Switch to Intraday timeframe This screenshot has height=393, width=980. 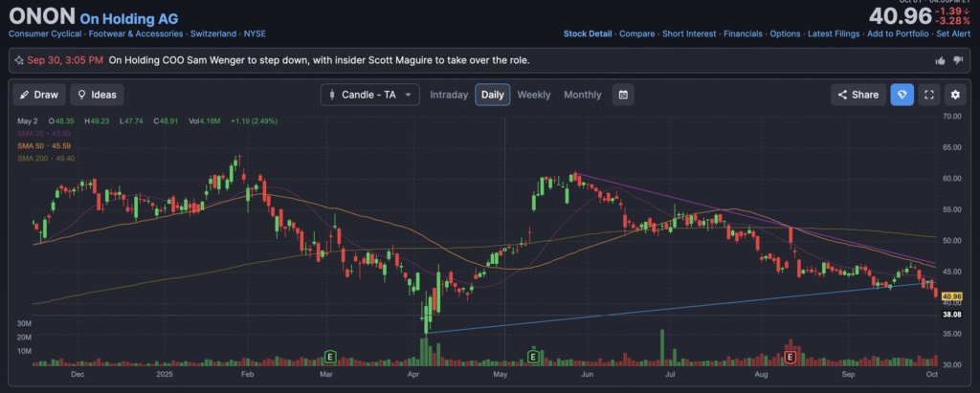(449, 95)
